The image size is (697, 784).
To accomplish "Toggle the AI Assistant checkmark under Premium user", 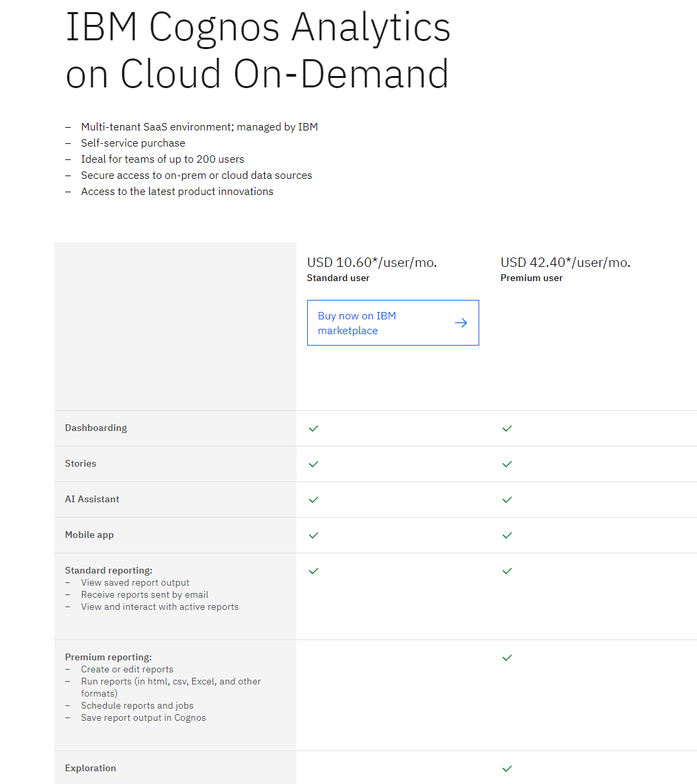I will tap(507, 500).
